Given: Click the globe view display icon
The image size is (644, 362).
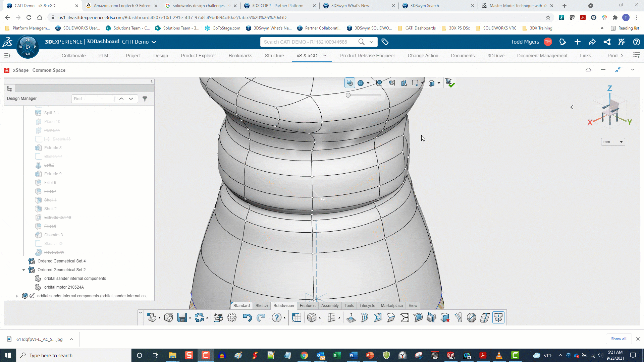Looking at the screenshot, I should click(361, 83).
